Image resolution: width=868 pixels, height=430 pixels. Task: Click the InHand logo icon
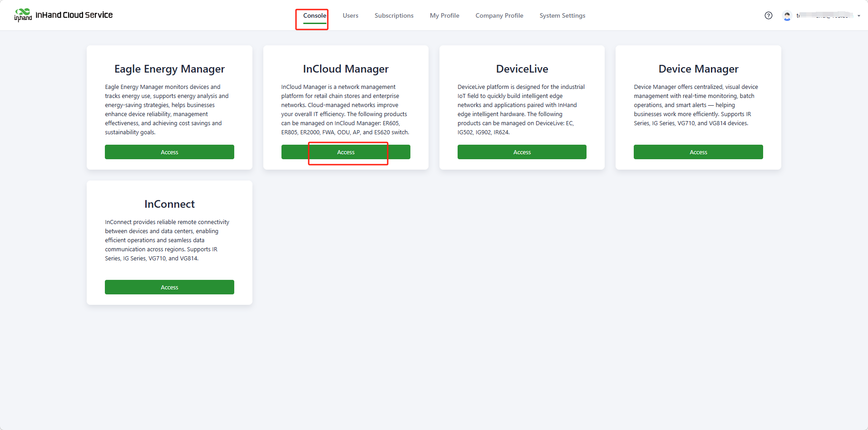[23, 15]
